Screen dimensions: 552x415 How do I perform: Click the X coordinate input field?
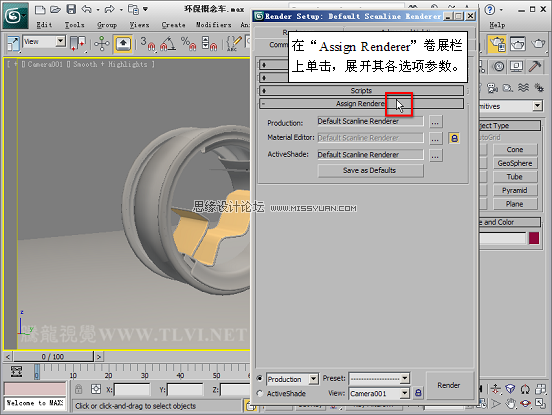[x=132, y=390]
